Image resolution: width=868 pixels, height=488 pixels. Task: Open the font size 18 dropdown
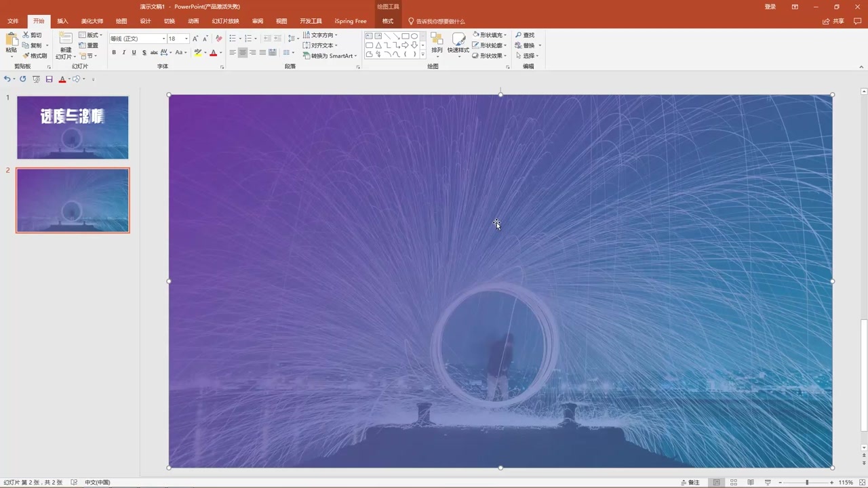[x=186, y=39]
